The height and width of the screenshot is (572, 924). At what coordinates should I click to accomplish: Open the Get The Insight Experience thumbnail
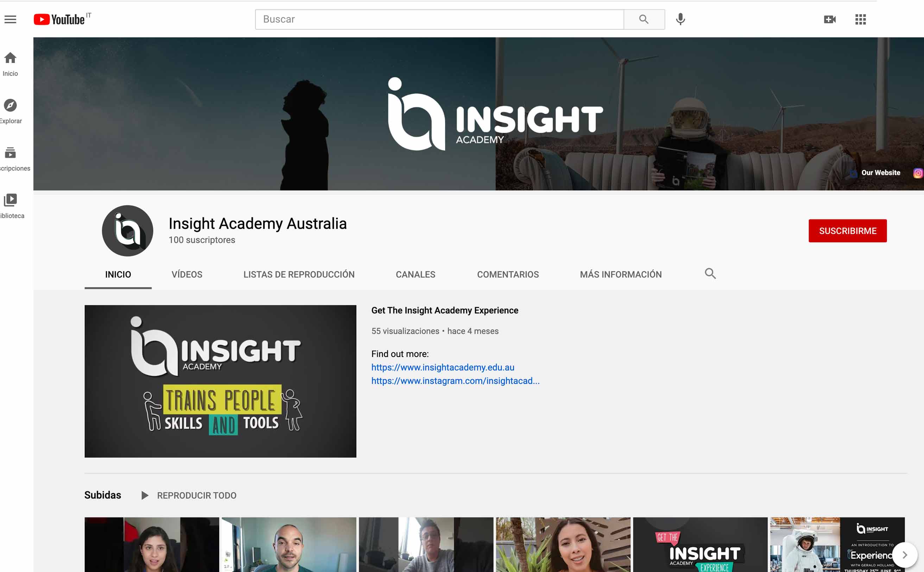point(700,545)
